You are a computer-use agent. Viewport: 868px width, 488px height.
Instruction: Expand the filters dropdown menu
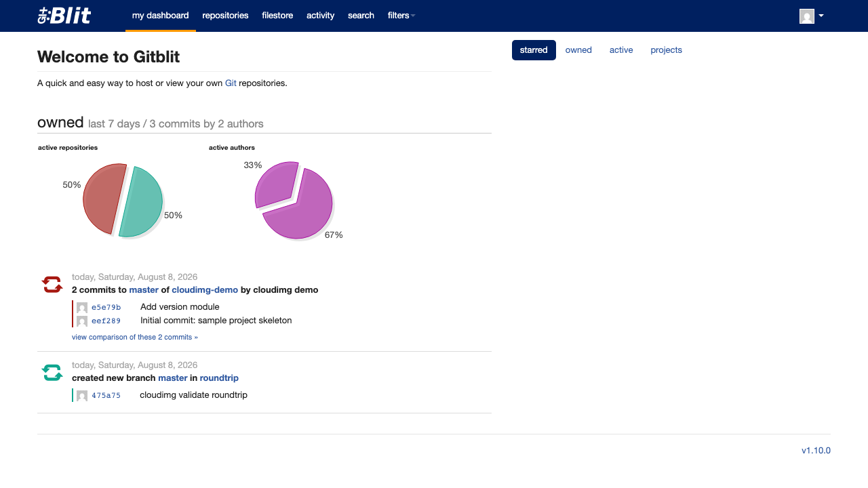pyautogui.click(x=401, y=16)
